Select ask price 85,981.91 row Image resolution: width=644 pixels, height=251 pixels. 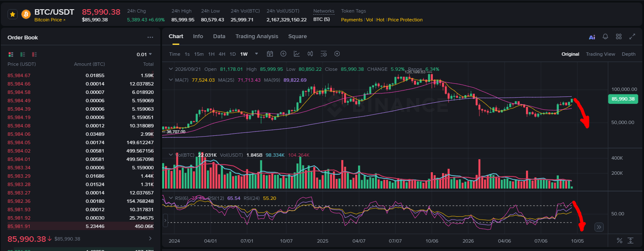[81, 226]
